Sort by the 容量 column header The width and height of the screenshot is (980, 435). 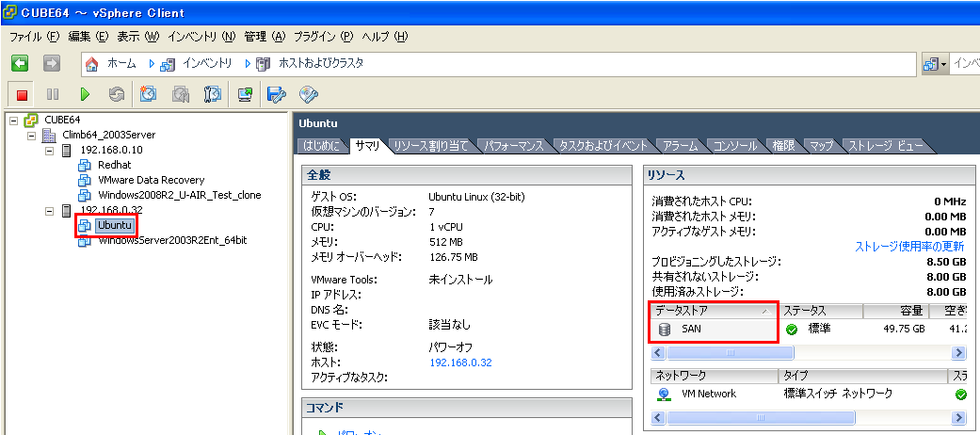pos(895,311)
